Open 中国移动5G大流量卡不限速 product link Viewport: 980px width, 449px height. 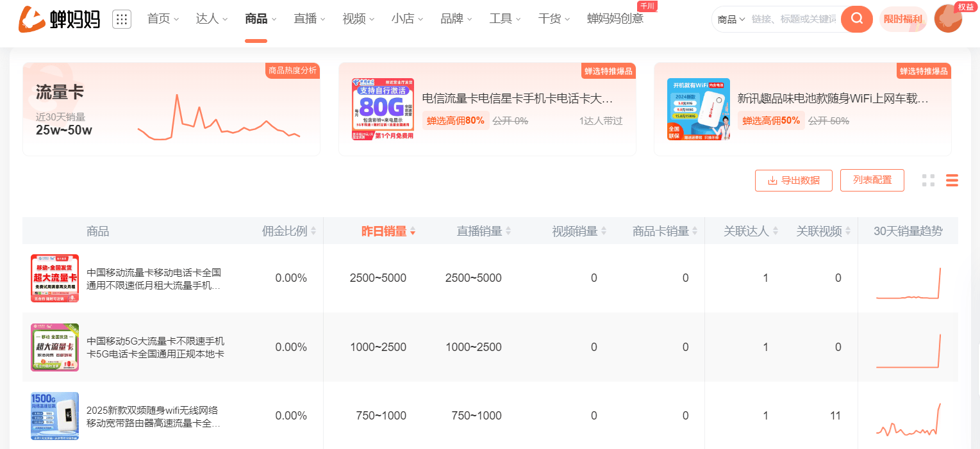[x=156, y=347]
